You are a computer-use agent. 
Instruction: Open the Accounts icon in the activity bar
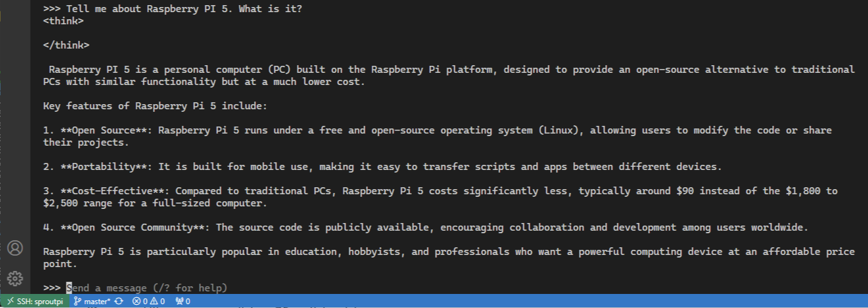point(15,248)
